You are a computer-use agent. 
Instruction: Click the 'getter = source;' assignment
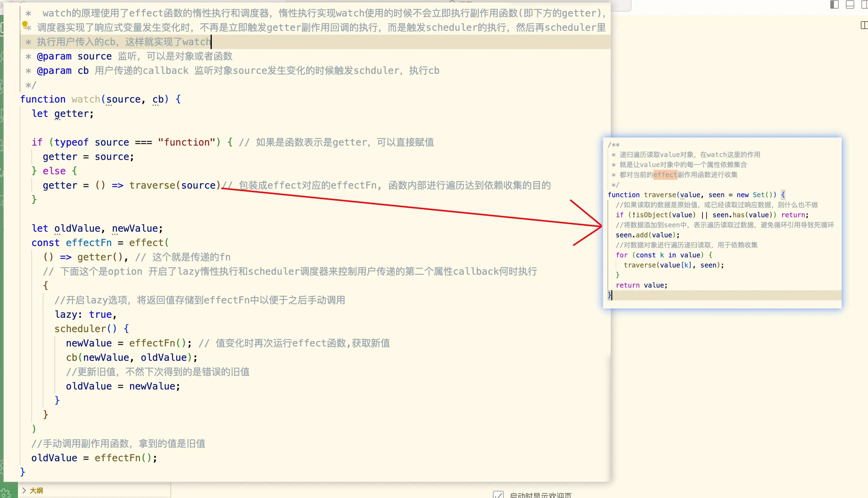pyautogui.click(x=88, y=157)
